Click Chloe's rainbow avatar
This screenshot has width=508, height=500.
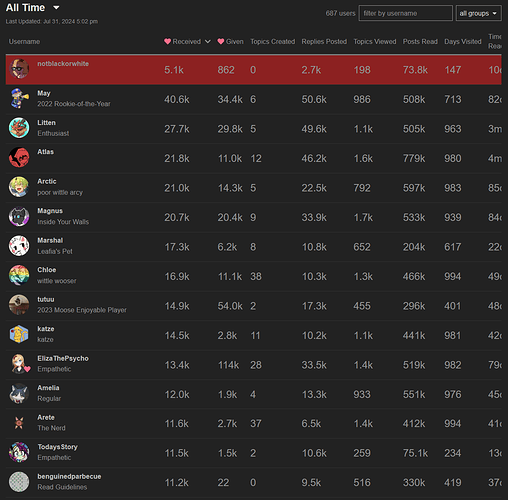[x=19, y=275]
